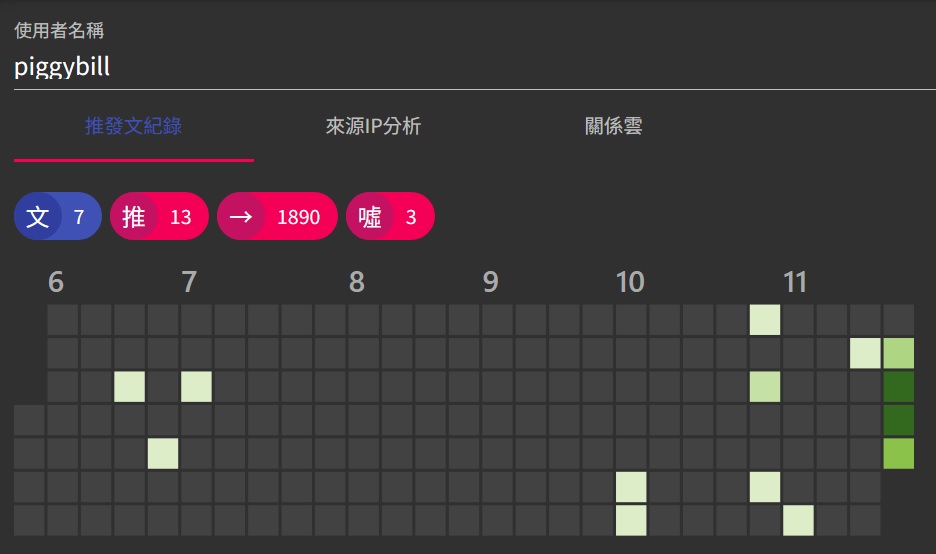
Task: Click the bright lime green heatmap cell
Action: point(898,453)
